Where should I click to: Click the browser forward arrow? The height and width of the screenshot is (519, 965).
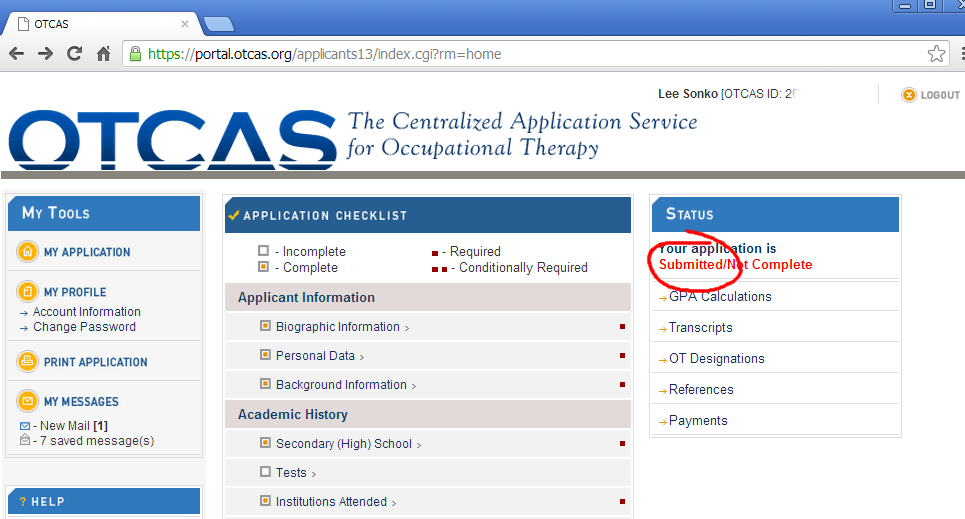pos(46,54)
